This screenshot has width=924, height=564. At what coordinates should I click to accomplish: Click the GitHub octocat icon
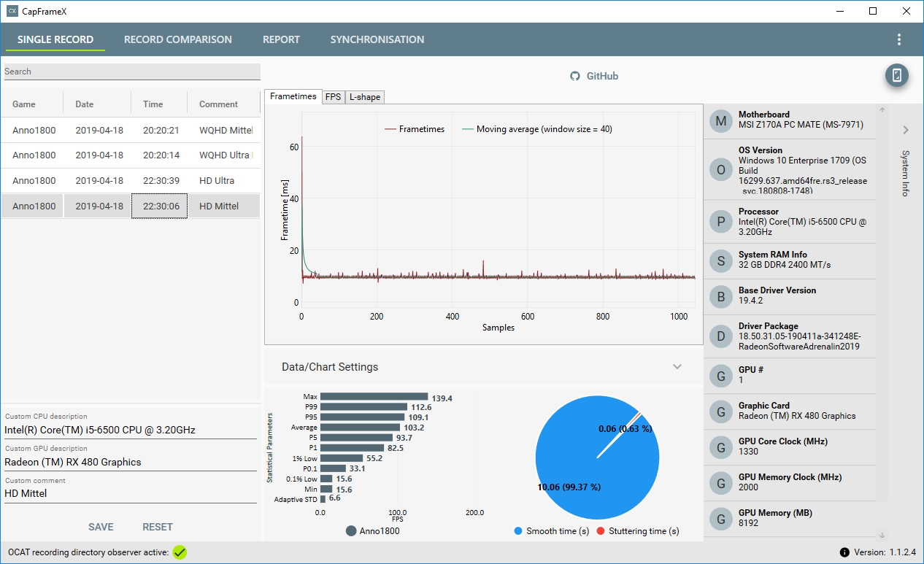coord(575,76)
